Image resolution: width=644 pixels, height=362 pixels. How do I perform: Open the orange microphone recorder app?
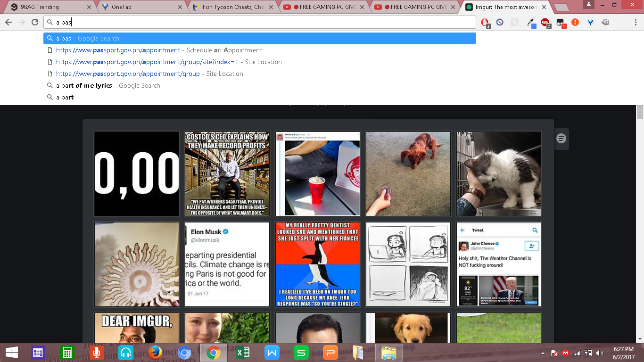[x=96, y=353]
